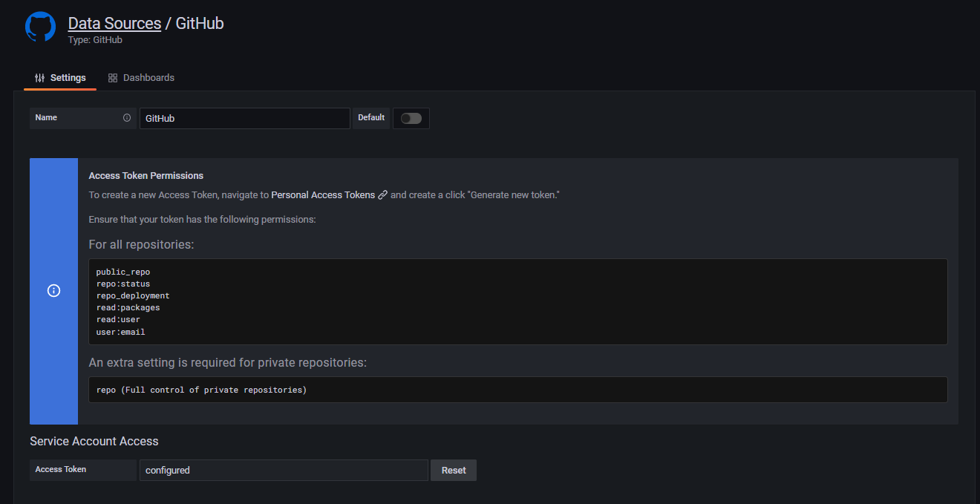Click the GitHub octocat logo icon
Screen dimensions: 980x504
pos(40,26)
